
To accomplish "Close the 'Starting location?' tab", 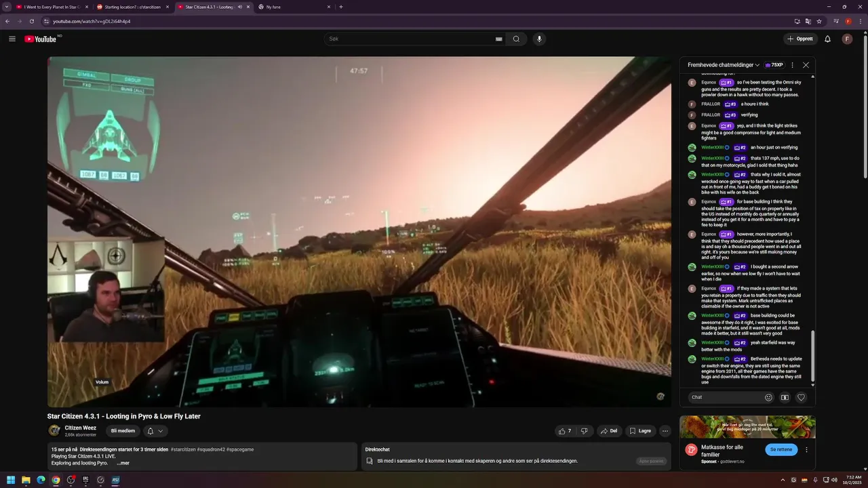I will click(167, 7).
